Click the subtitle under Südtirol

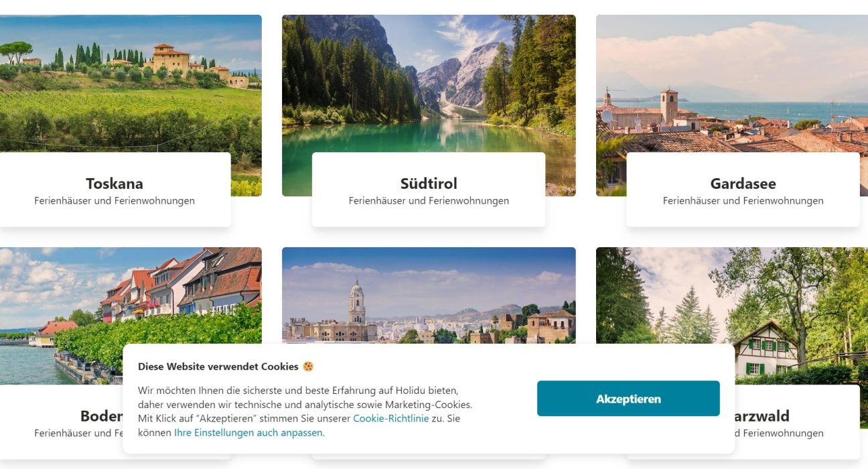pos(429,201)
